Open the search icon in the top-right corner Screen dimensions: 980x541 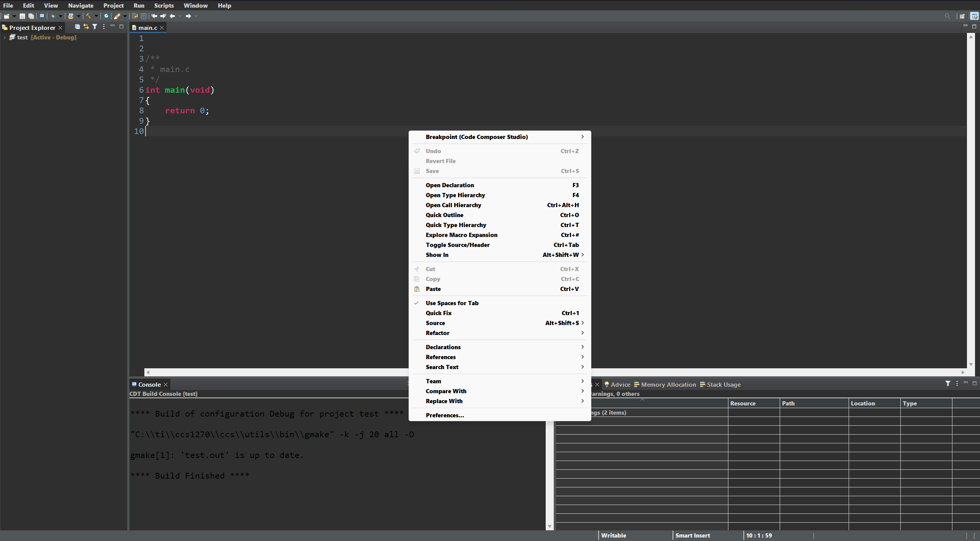tap(947, 16)
